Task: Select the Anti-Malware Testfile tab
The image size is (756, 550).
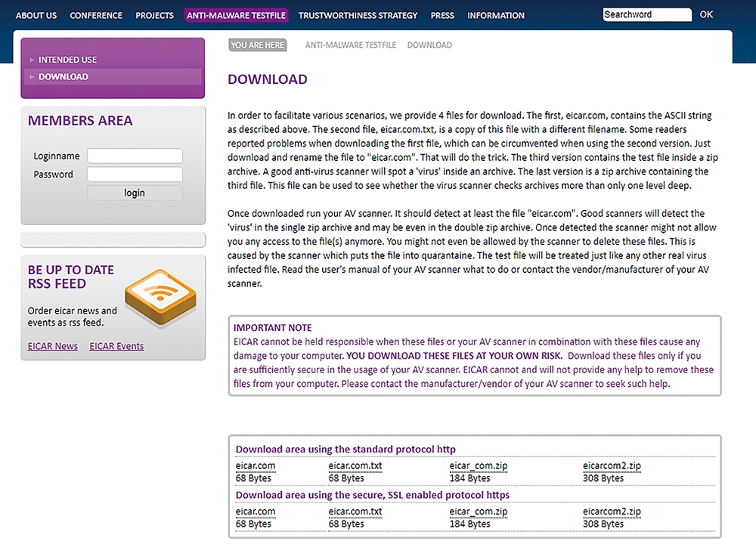Action: coord(236,15)
